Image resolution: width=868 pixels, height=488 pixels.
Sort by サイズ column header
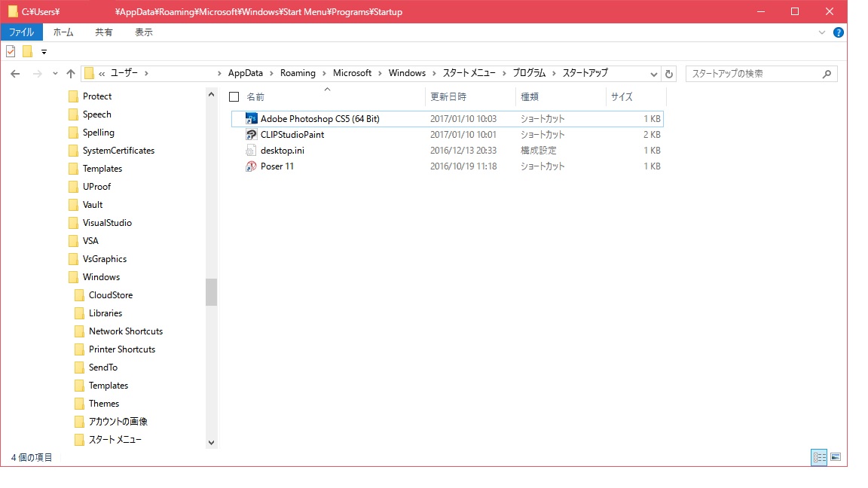tap(622, 97)
